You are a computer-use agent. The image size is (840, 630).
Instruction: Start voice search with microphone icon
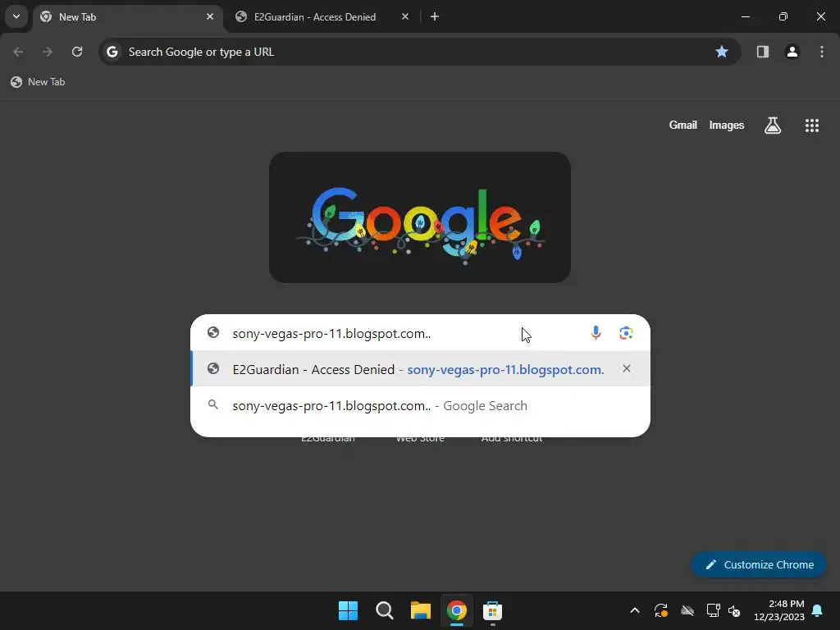(x=596, y=333)
